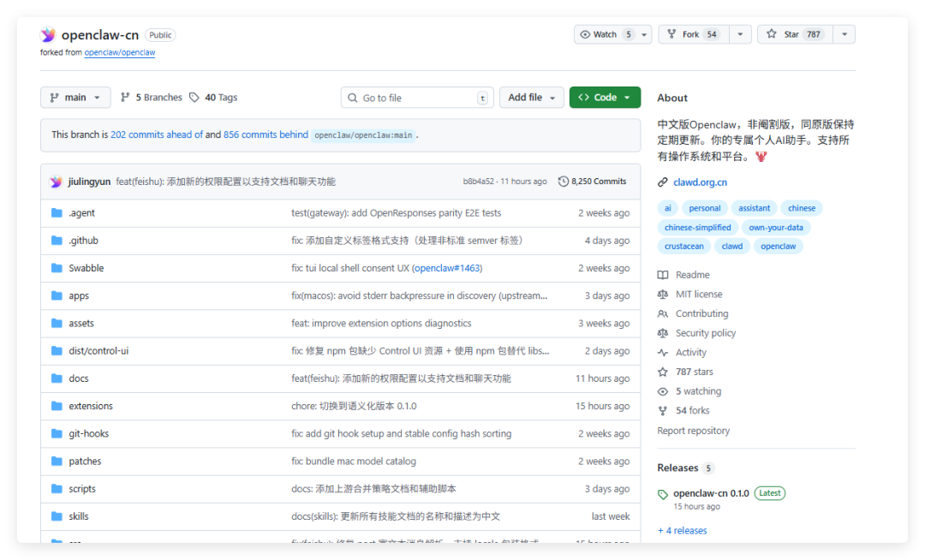Open the main branch selector dropdown
The width and height of the screenshot is (925, 560).
(75, 98)
